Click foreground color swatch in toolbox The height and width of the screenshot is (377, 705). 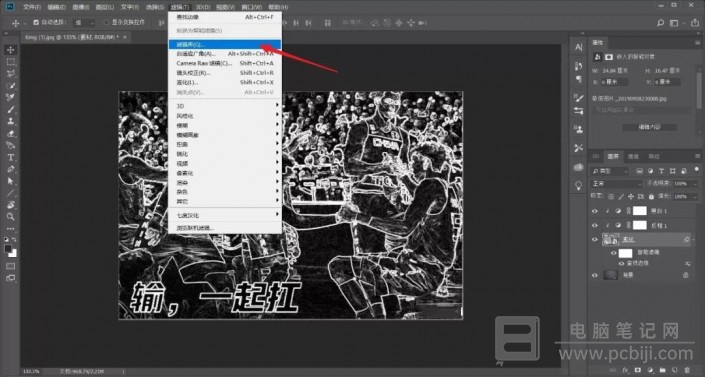click(x=8, y=249)
